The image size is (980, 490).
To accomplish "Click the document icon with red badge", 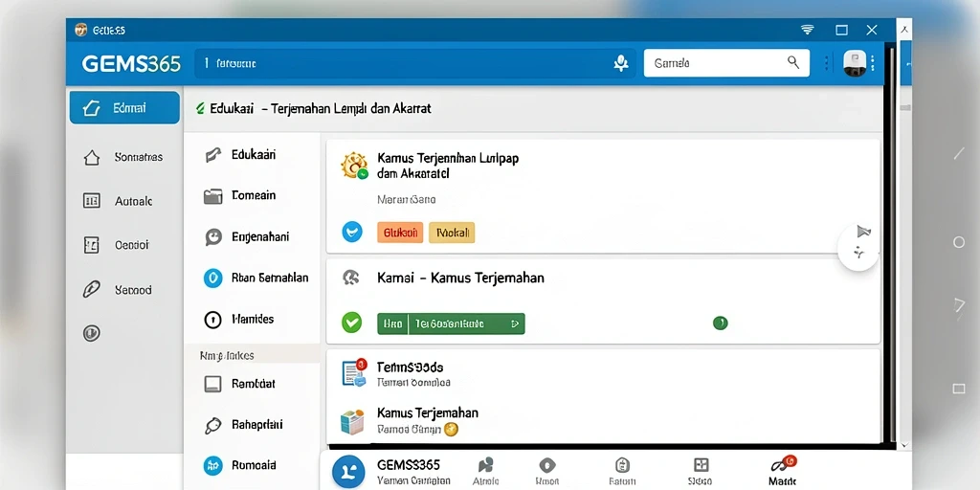I will (353, 373).
